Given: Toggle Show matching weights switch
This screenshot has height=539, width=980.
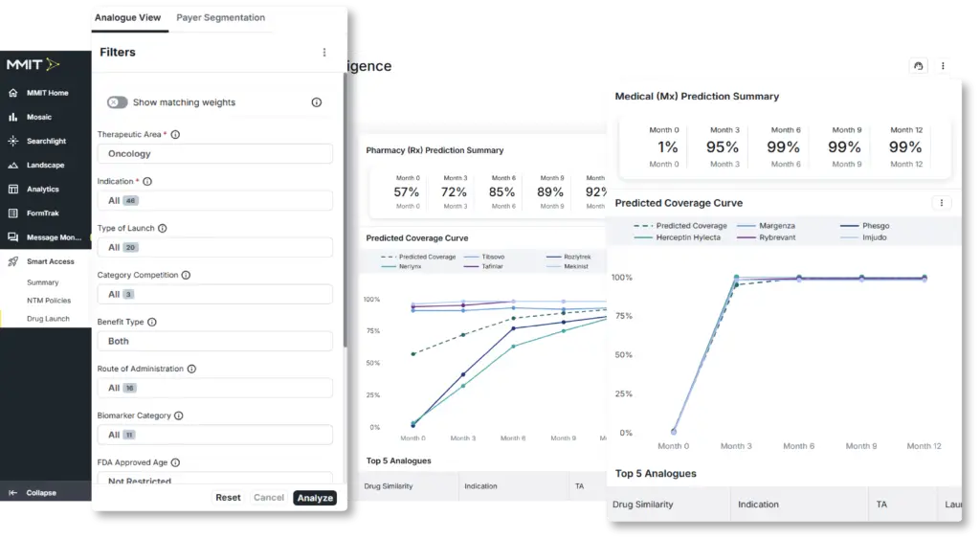Looking at the screenshot, I should coord(117,102).
